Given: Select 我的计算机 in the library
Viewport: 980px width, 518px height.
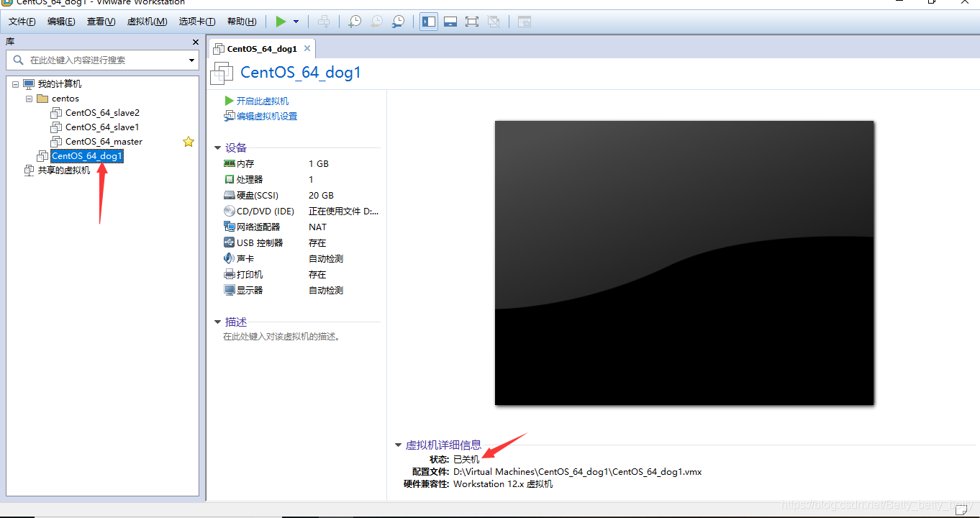Looking at the screenshot, I should point(60,84).
